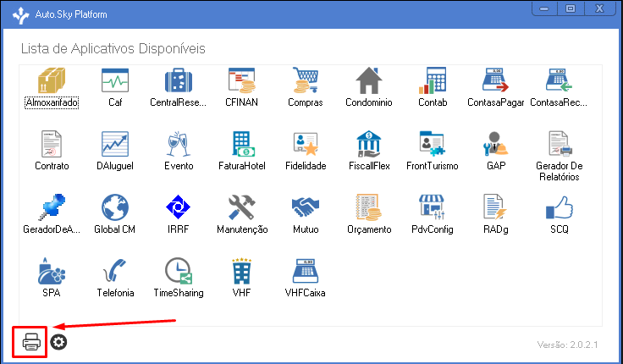Click the Auto.Sky Platform logo in the title bar
The width and height of the screenshot is (623, 364).
tap(20, 15)
